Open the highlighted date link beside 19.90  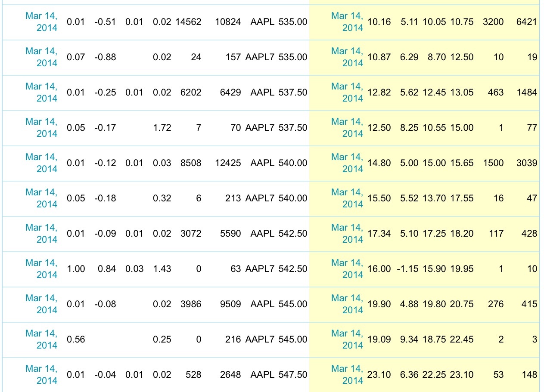click(x=347, y=304)
